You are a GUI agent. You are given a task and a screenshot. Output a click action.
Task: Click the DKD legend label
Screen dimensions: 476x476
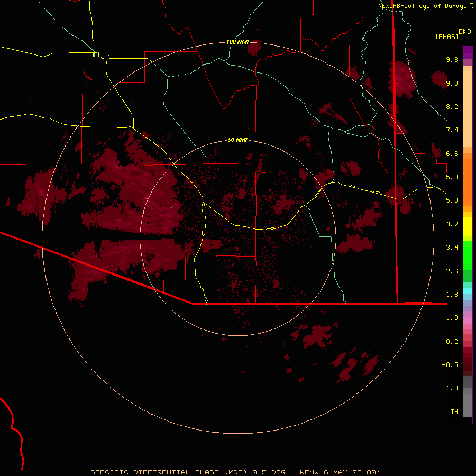pyautogui.click(x=465, y=32)
